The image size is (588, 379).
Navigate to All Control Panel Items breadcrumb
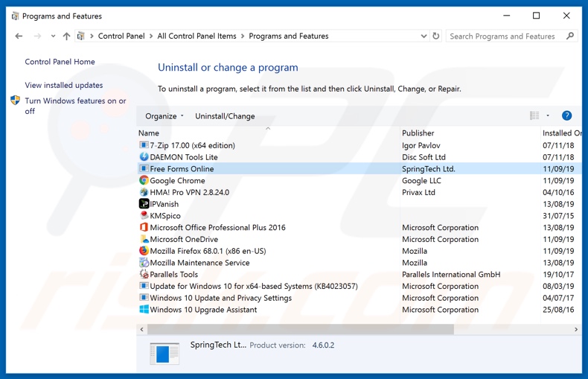[197, 36]
